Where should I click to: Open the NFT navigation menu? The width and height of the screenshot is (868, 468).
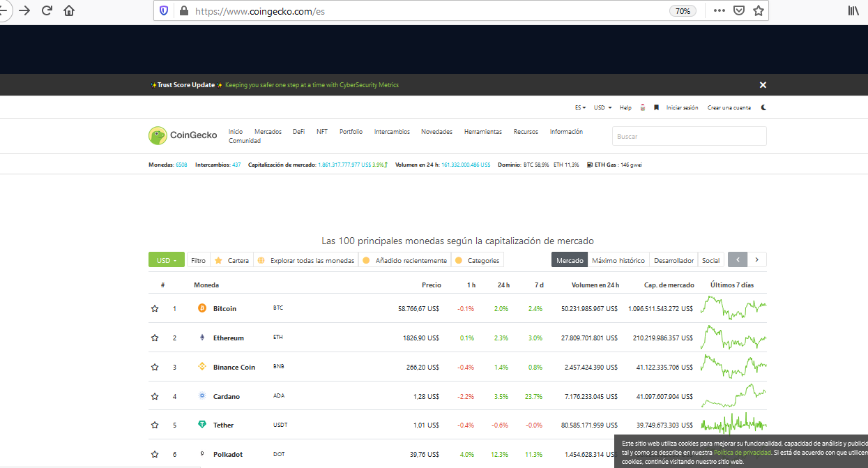tap(322, 132)
